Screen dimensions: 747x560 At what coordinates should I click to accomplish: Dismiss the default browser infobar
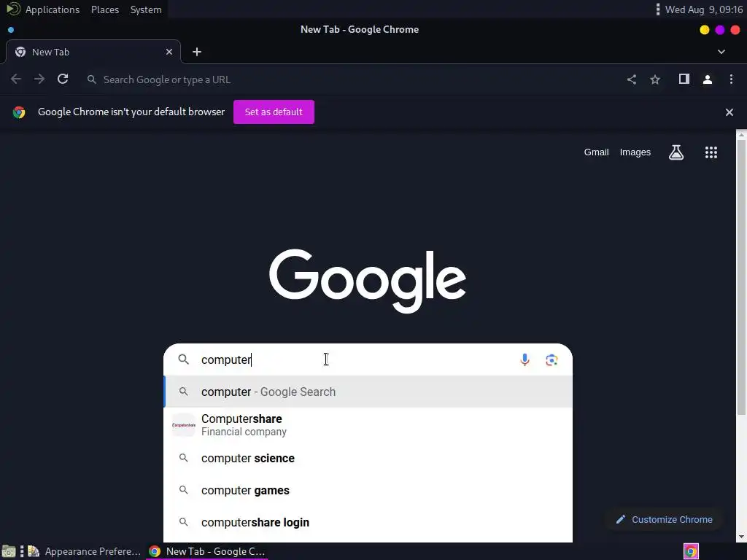729,112
